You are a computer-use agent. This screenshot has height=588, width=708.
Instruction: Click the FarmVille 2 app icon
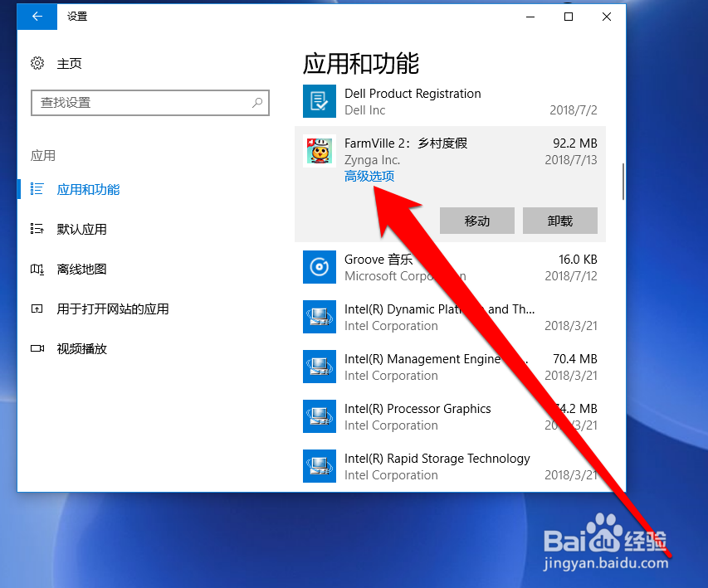tap(320, 151)
